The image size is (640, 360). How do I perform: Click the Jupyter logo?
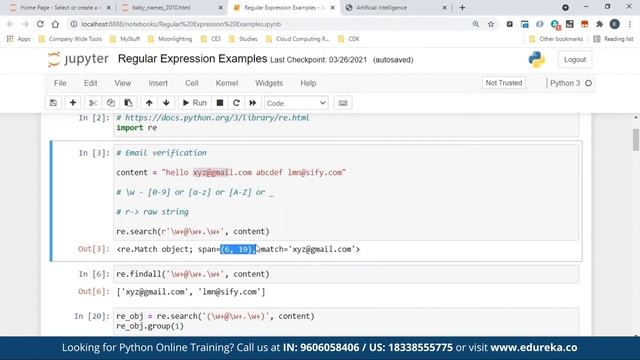pyautogui.click(x=78, y=59)
